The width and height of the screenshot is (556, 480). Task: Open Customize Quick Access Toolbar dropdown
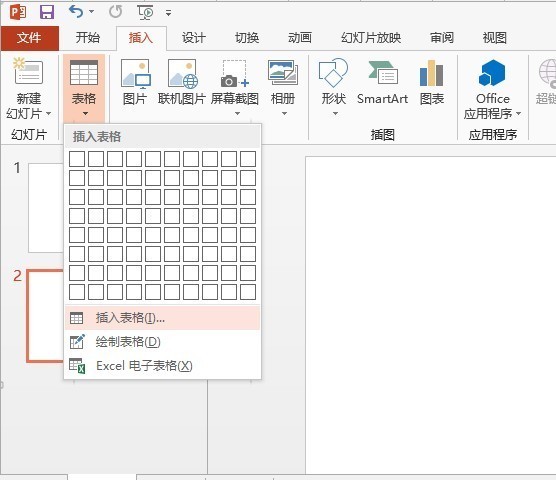[x=168, y=13]
